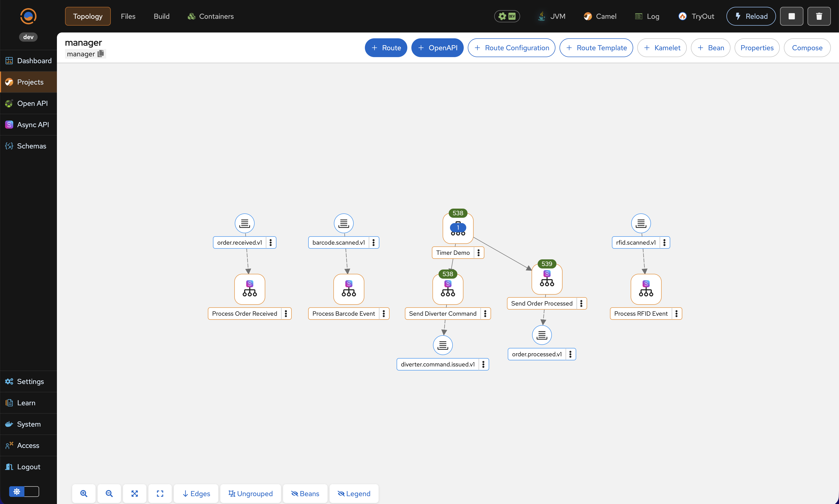Click the zoom in magnifier button
The height and width of the screenshot is (504, 839).
click(84, 494)
